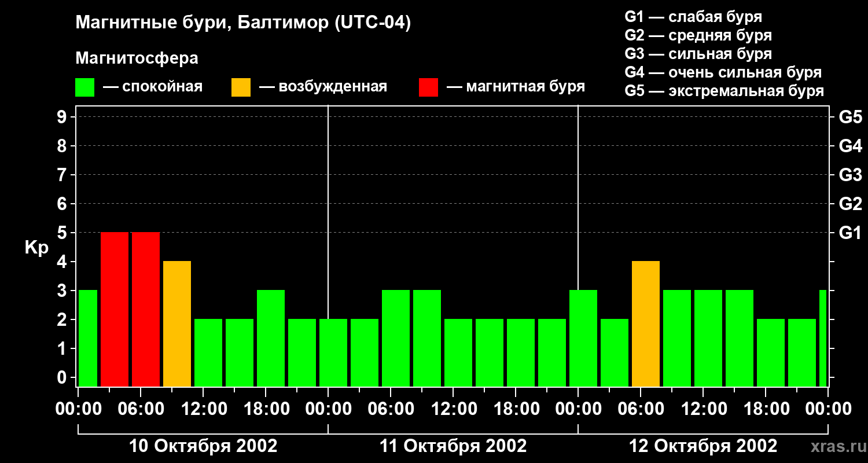
Task: Click the 'G5' label on the right axis
Action: 850,117
